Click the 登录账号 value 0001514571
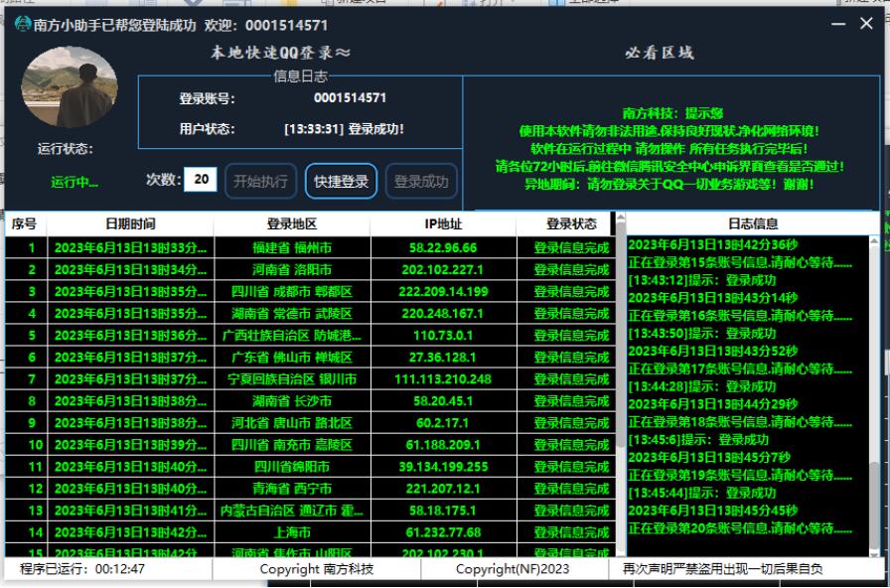Image resolution: width=890 pixels, height=588 pixels. click(351, 97)
